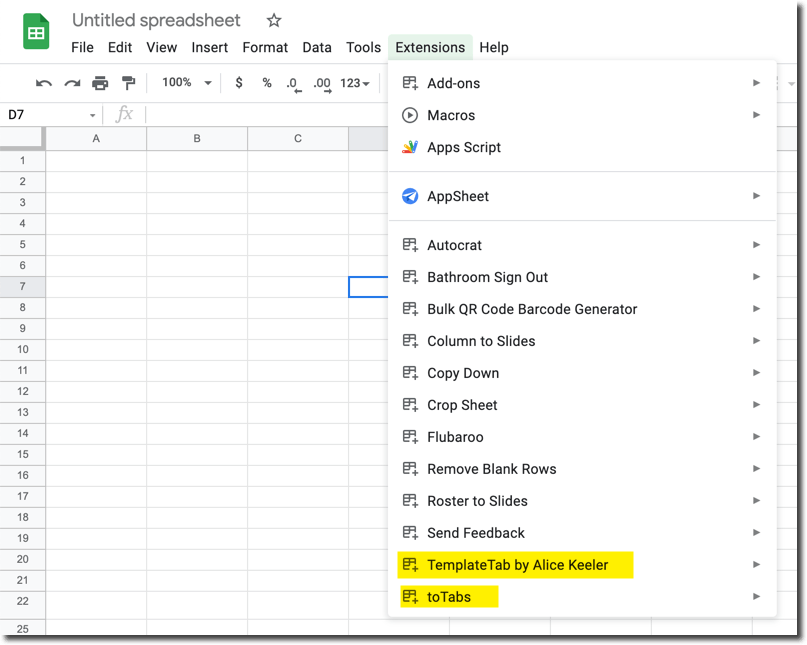
Task: Star the Untitled spreadsheet
Action: 272,20
